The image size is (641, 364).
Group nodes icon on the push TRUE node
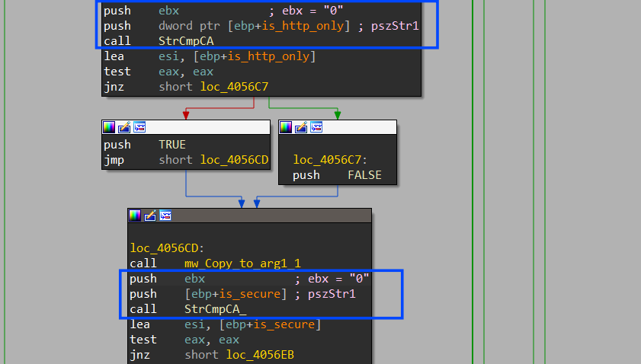pos(139,127)
